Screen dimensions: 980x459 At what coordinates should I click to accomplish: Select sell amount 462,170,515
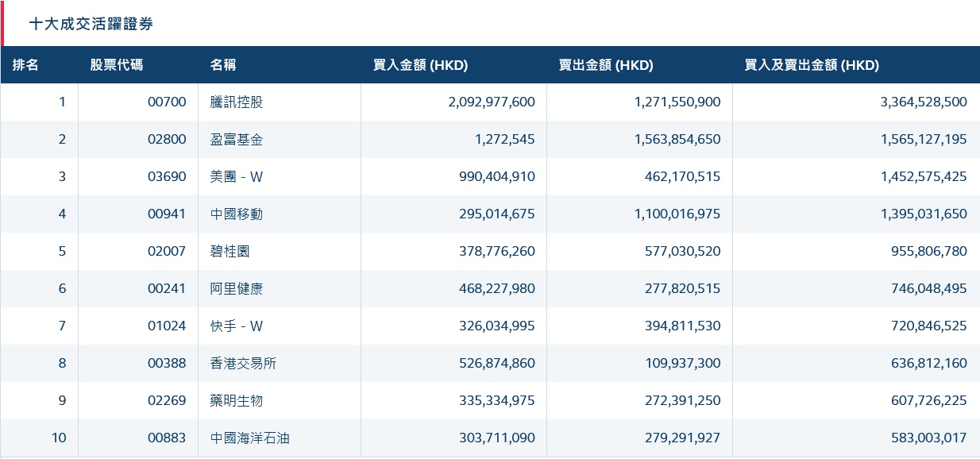[x=683, y=176]
